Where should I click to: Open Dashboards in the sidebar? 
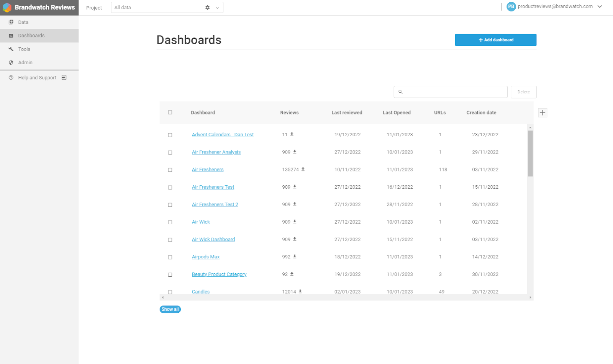point(39,36)
